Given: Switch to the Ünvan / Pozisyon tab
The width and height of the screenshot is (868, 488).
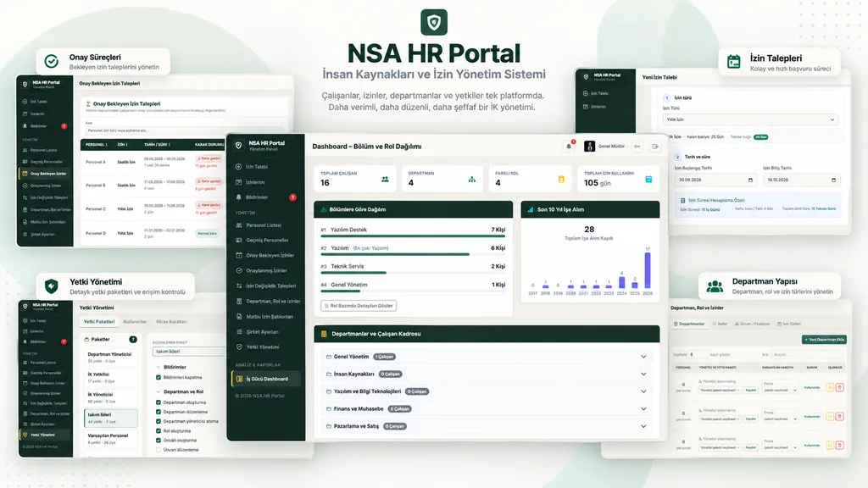Looking at the screenshot, I should click(753, 324).
